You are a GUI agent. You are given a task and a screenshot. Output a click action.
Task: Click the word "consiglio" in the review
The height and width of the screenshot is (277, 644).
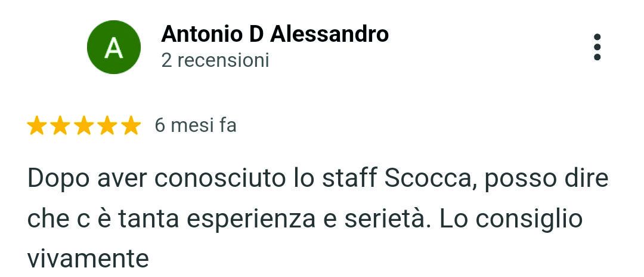529,220
